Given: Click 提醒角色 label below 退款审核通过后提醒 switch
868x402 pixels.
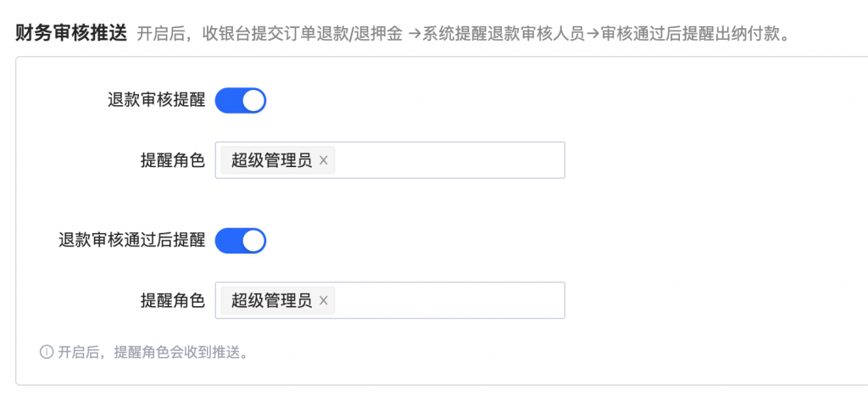Looking at the screenshot, I should point(172,300).
